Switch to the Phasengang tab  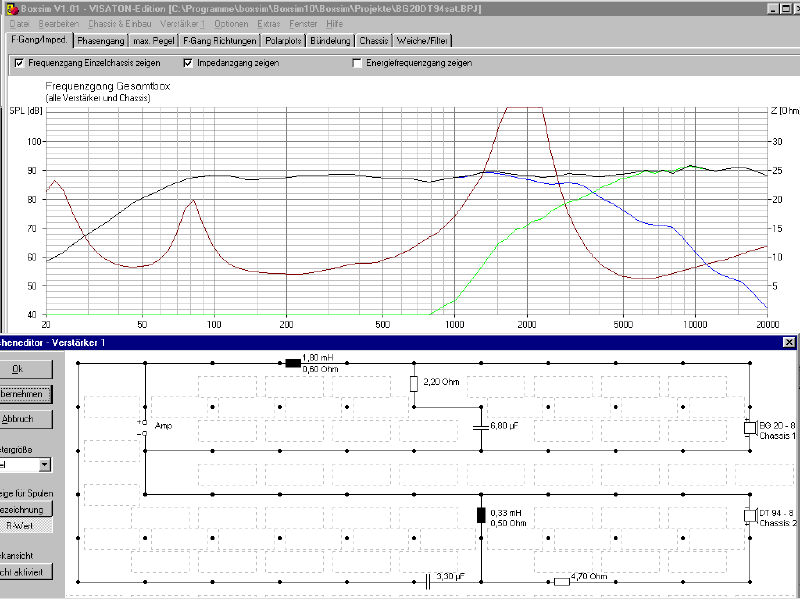pos(100,41)
